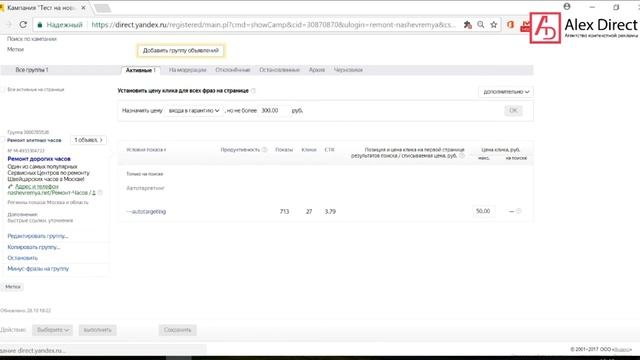640x360 pixels.
Task: Click the Сохранить button
Action: [178, 330]
